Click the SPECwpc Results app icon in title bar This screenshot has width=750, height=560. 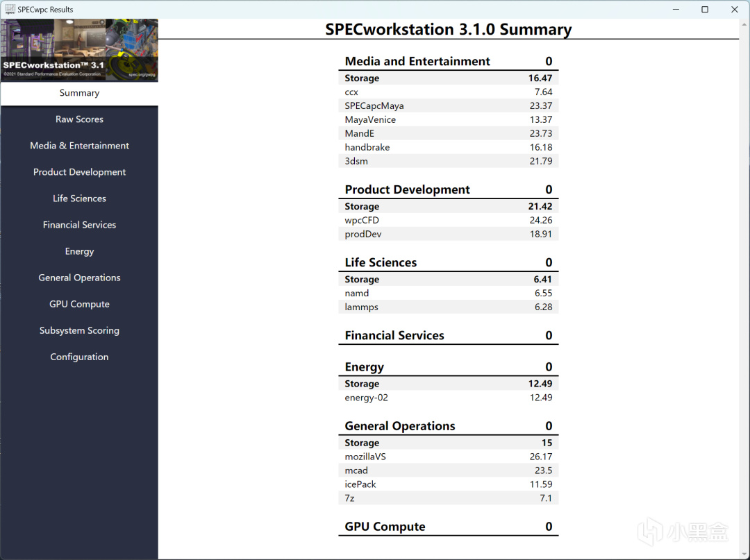coord(10,9)
